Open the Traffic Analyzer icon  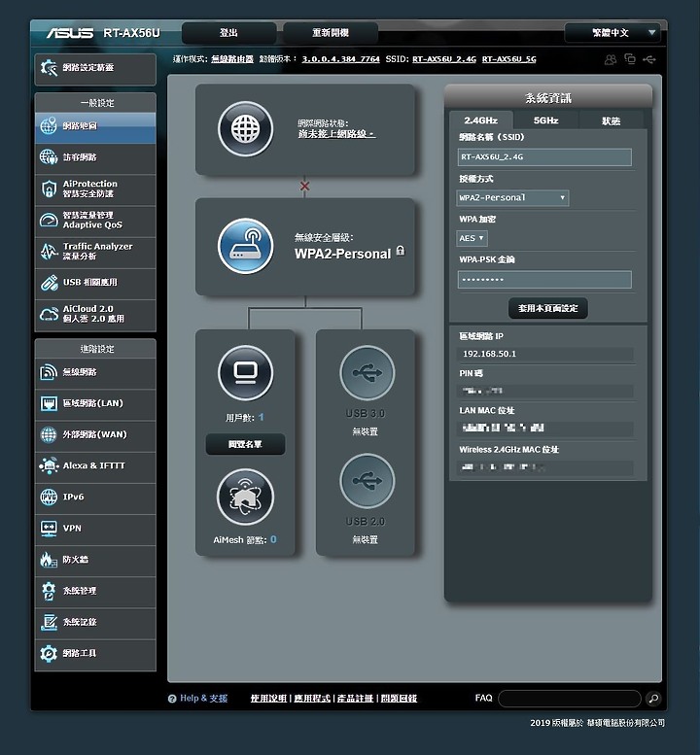pos(49,252)
